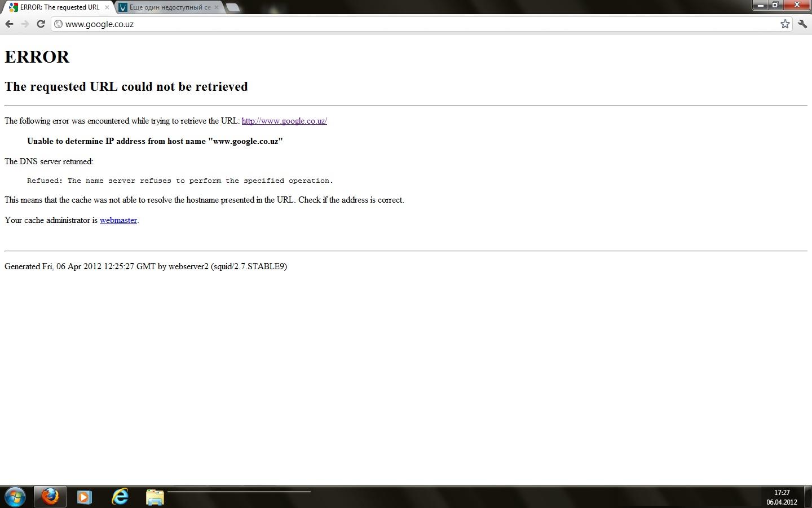This screenshot has height=508, width=812.
Task: Open a new tab
Action: (x=232, y=8)
